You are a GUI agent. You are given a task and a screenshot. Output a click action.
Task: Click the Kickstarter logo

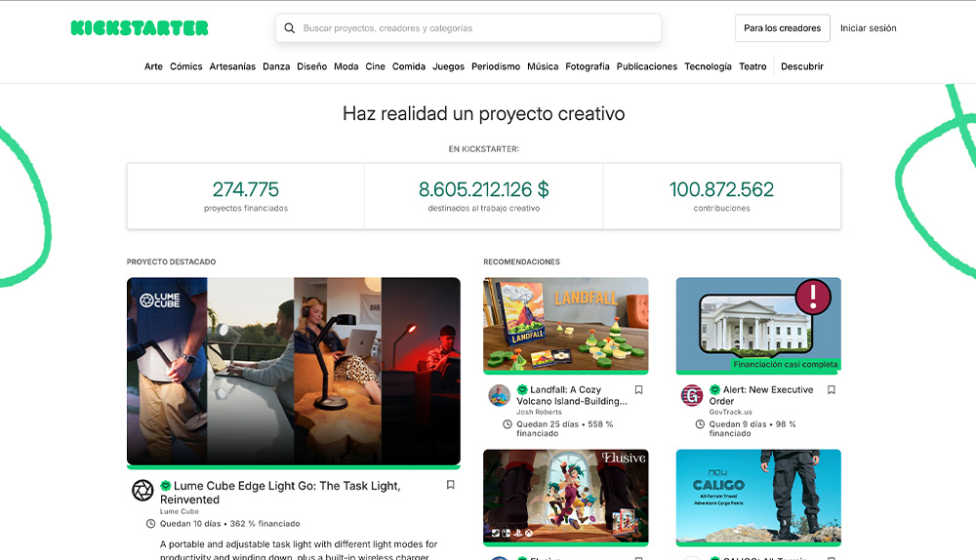coord(140,28)
